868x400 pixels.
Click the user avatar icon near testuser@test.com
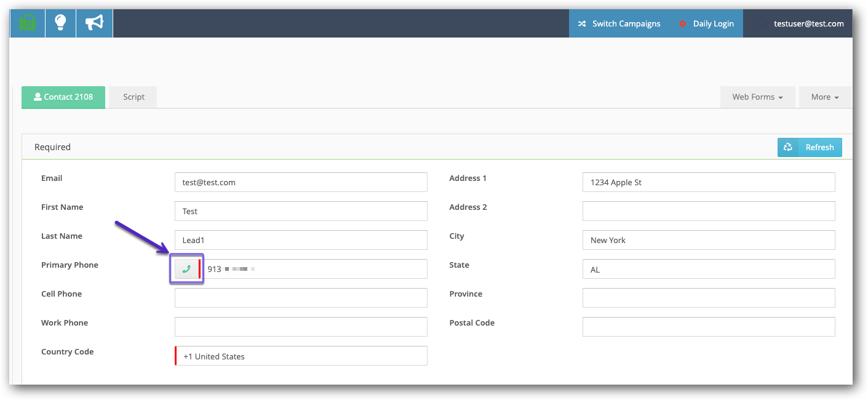coord(760,23)
